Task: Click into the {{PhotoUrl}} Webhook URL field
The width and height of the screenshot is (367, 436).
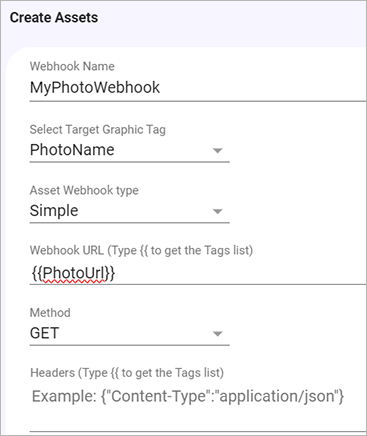Action: point(198,273)
